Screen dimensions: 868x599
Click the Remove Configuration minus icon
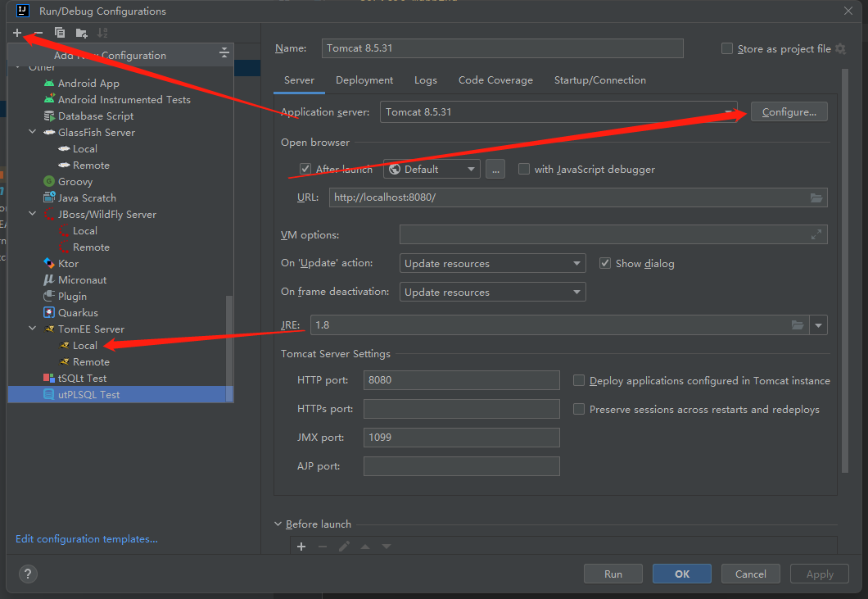[x=38, y=33]
